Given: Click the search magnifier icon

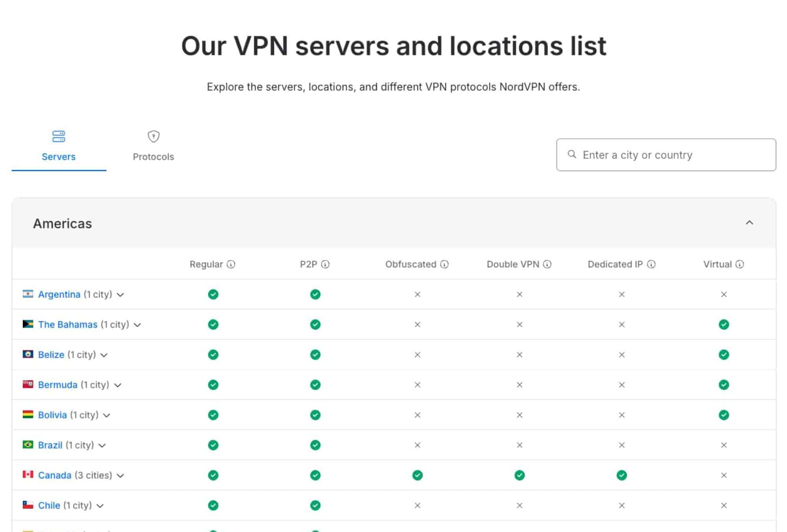Looking at the screenshot, I should pos(572,155).
